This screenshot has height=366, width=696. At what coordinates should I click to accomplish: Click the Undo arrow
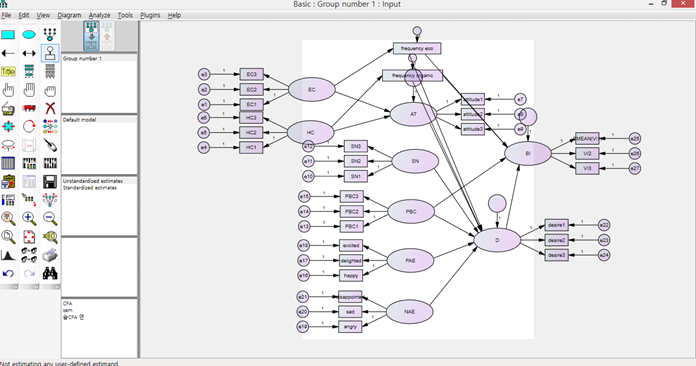(8, 273)
